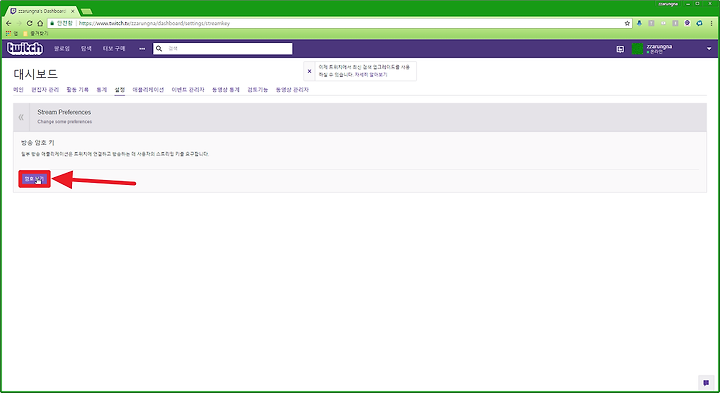Viewport: 720px width, 393px height.
Task: Switch to the 동영상 관리자 tab
Action: click(292, 90)
